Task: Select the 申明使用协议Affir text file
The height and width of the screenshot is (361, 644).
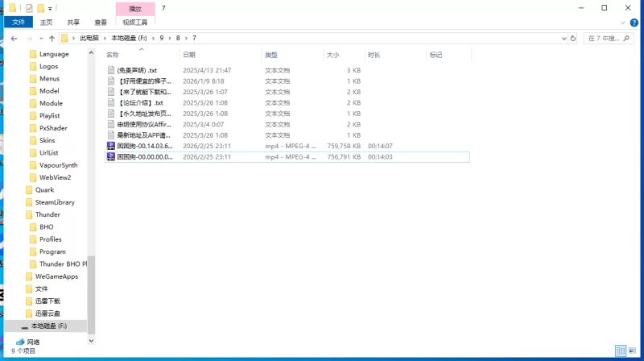Action: pos(287,124)
